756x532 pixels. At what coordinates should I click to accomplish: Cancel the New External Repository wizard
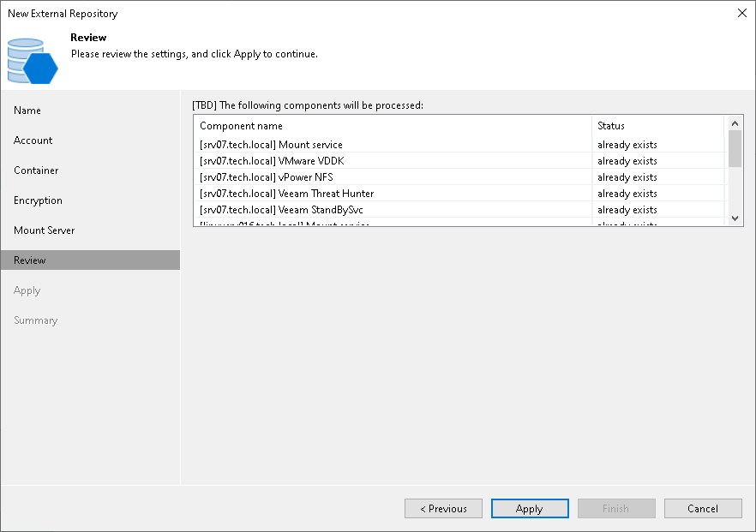click(x=703, y=508)
